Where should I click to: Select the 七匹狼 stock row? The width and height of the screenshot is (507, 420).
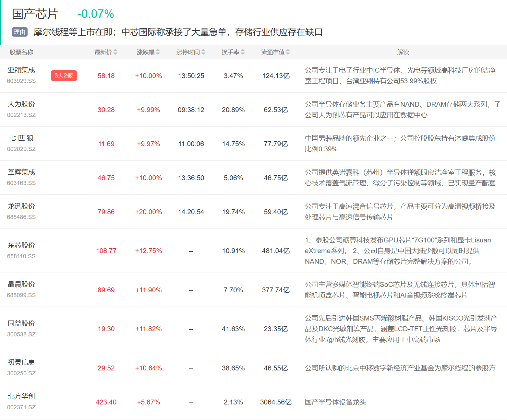[x=21, y=138]
